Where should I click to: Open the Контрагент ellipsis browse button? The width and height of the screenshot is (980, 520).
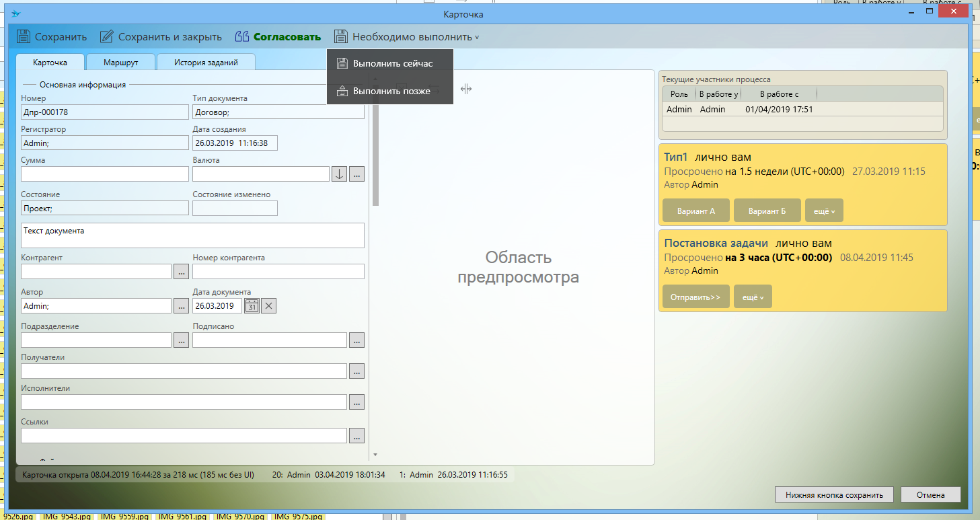coord(181,272)
